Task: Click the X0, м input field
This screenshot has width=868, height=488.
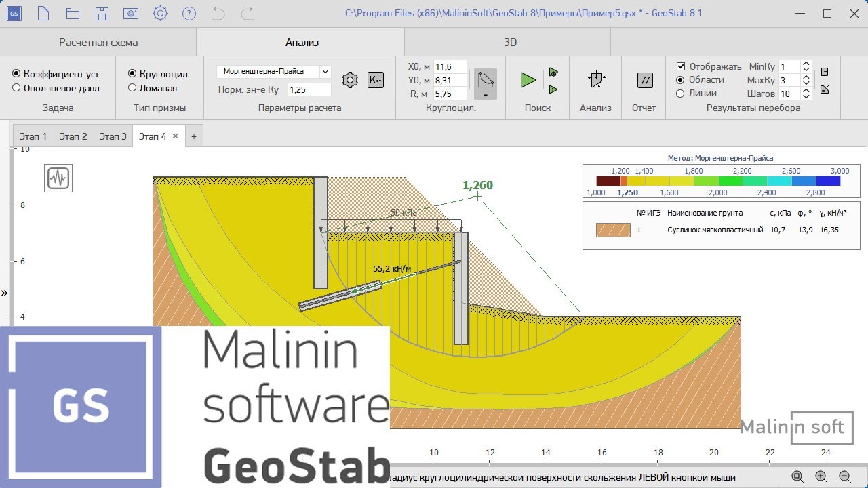Action: tap(450, 66)
